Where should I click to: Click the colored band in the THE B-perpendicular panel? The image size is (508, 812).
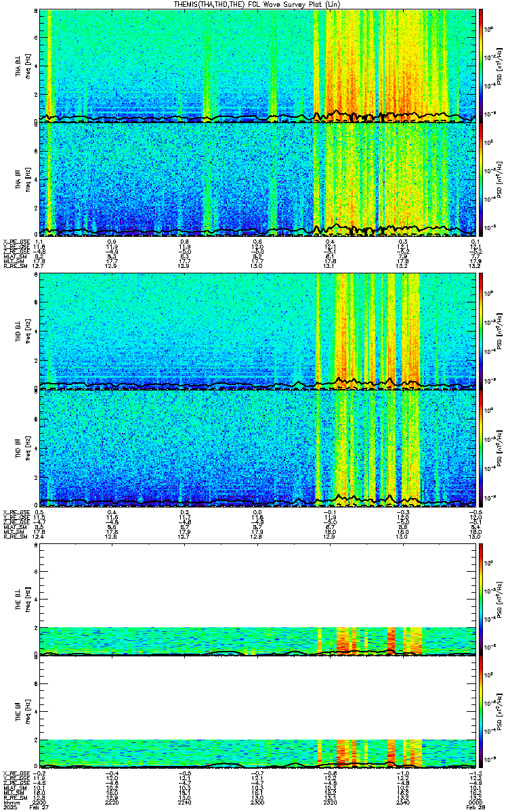click(259, 641)
